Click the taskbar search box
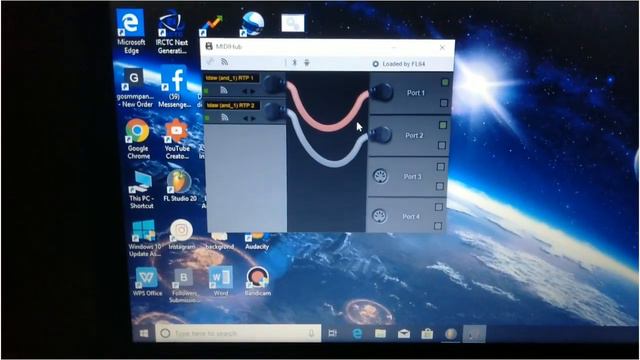640x360 pixels. click(238, 333)
